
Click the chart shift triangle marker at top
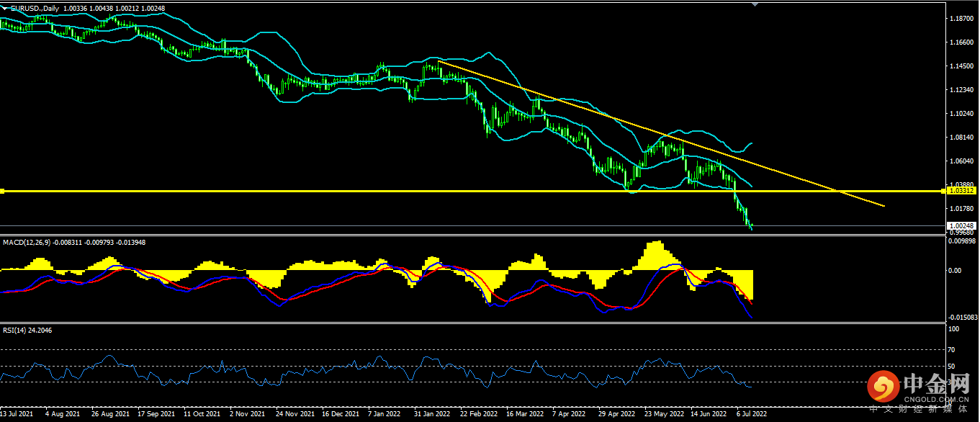754,4
